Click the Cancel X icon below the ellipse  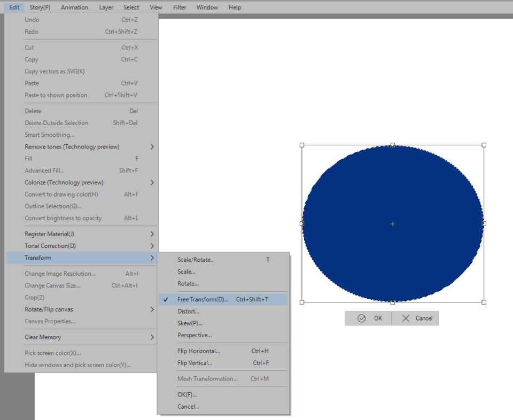pos(406,318)
